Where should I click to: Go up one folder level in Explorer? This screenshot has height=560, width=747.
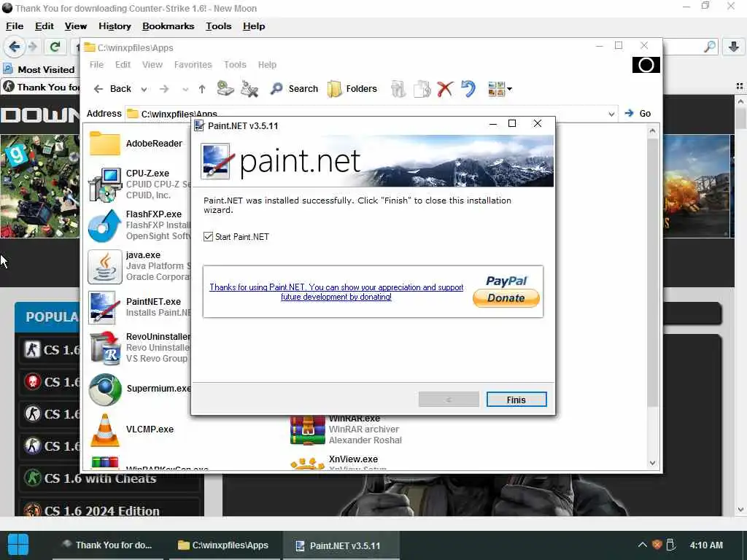tap(202, 89)
